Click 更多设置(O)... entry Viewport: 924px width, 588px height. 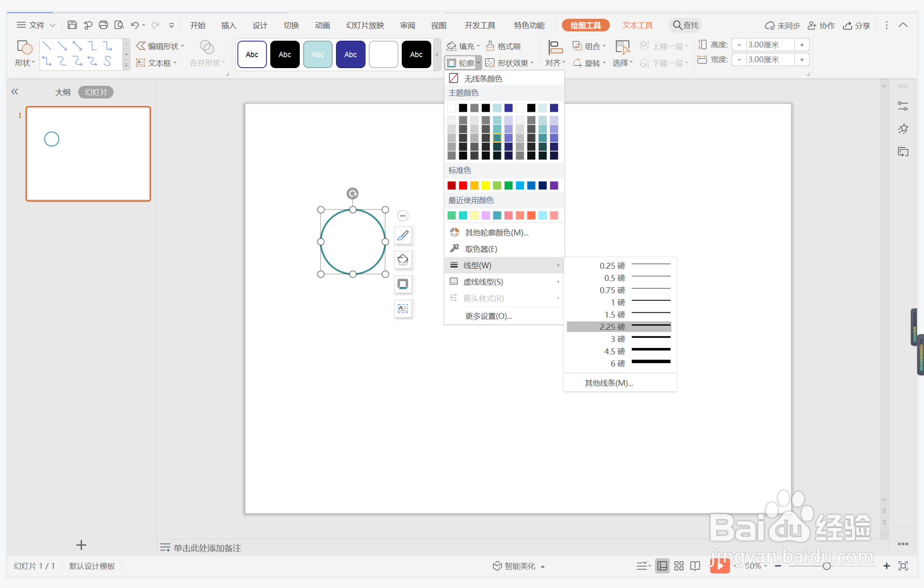(488, 316)
